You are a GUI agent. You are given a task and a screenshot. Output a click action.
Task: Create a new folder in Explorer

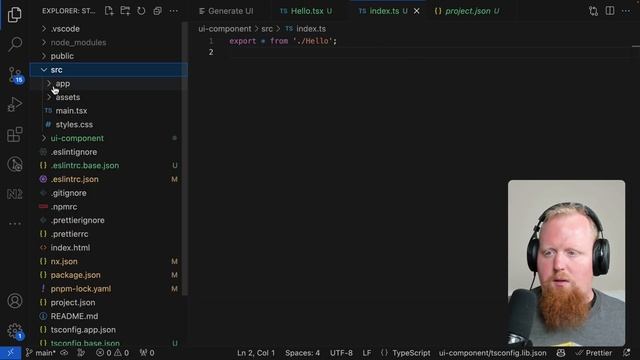pyautogui.click(x=125, y=11)
